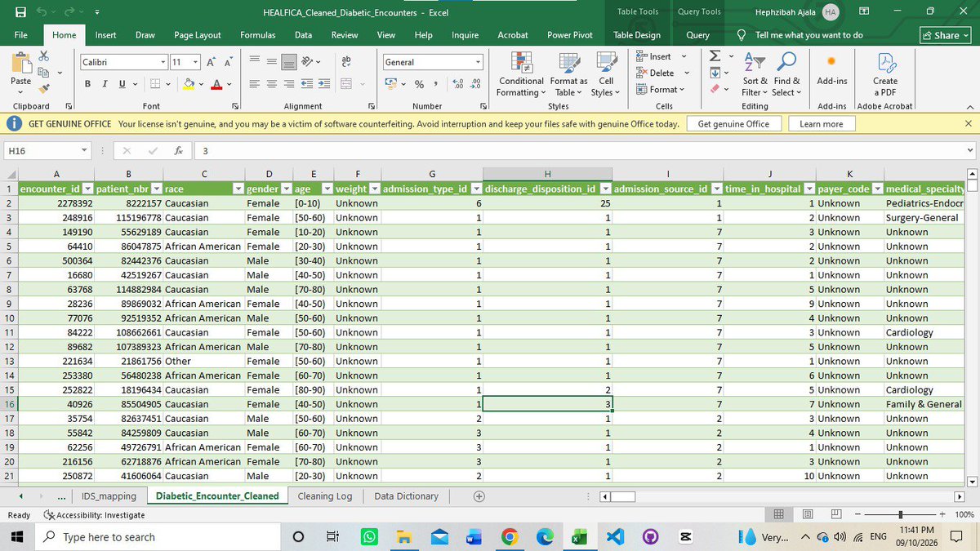Click Decrease Decimal icon
The height and width of the screenshot is (551, 980).
coord(476,84)
